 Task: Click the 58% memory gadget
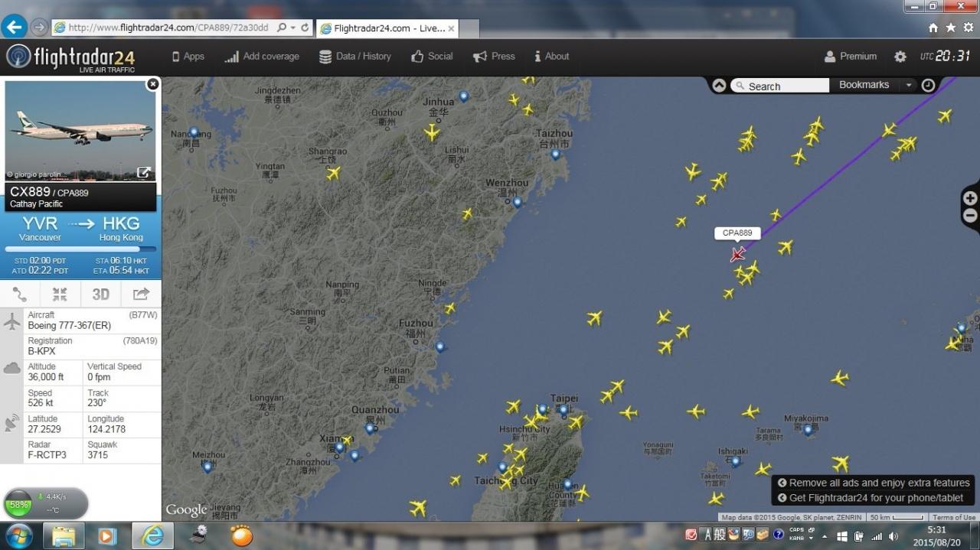pyautogui.click(x=46, y=504)
